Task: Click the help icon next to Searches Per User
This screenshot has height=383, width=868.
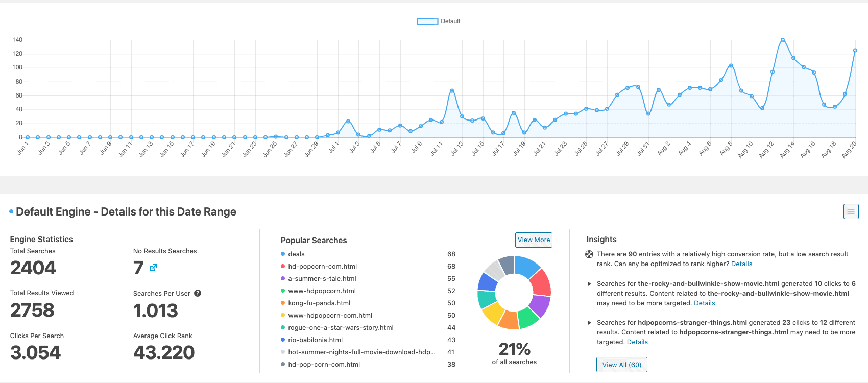Action: [198, 293]
